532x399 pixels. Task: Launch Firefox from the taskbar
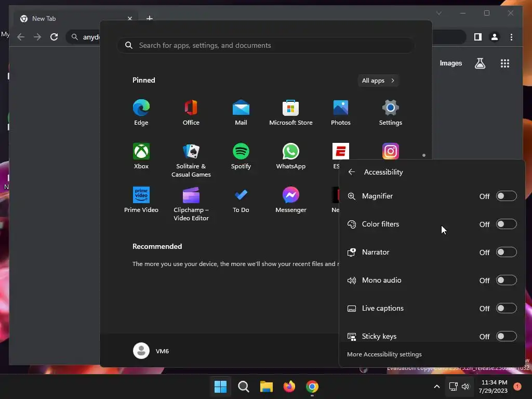(x=289, y=387)
